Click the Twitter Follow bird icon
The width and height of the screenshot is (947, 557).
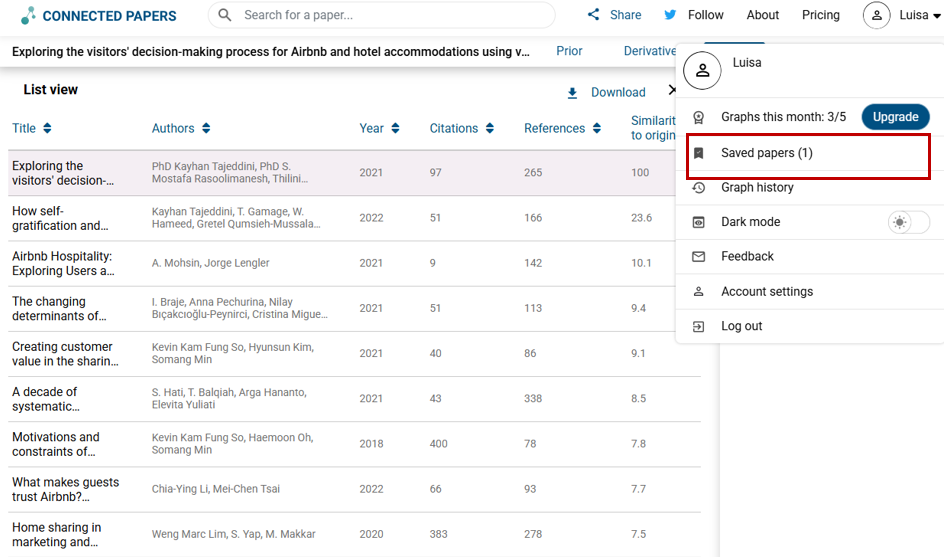[670, 15]
